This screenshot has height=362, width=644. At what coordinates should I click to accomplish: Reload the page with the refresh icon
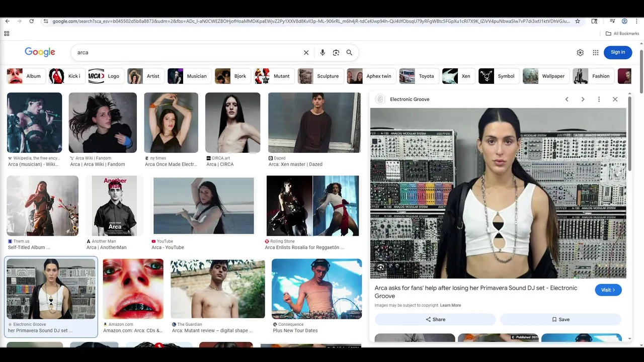(31, 21)
